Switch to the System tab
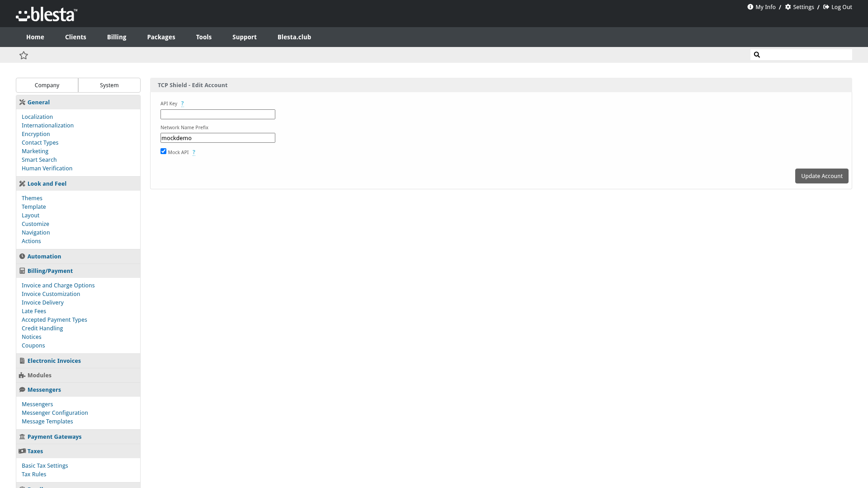 pyautogui.click(x=109, y=85)
